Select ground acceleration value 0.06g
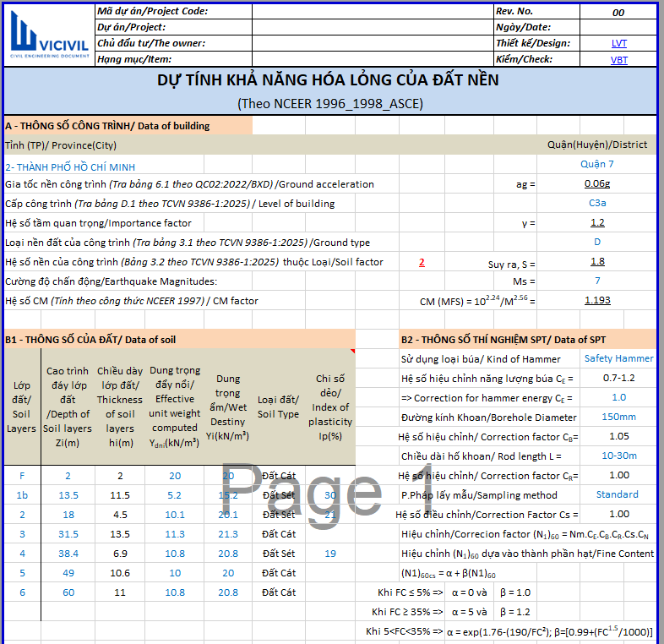The width and height of the screenshot is (664, 644). tap(597, 183)
